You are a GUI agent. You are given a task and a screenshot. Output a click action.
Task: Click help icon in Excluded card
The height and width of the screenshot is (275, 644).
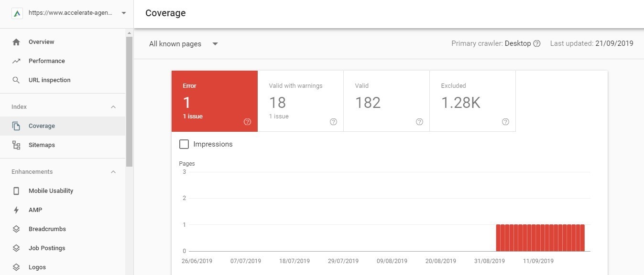(505, 122)
